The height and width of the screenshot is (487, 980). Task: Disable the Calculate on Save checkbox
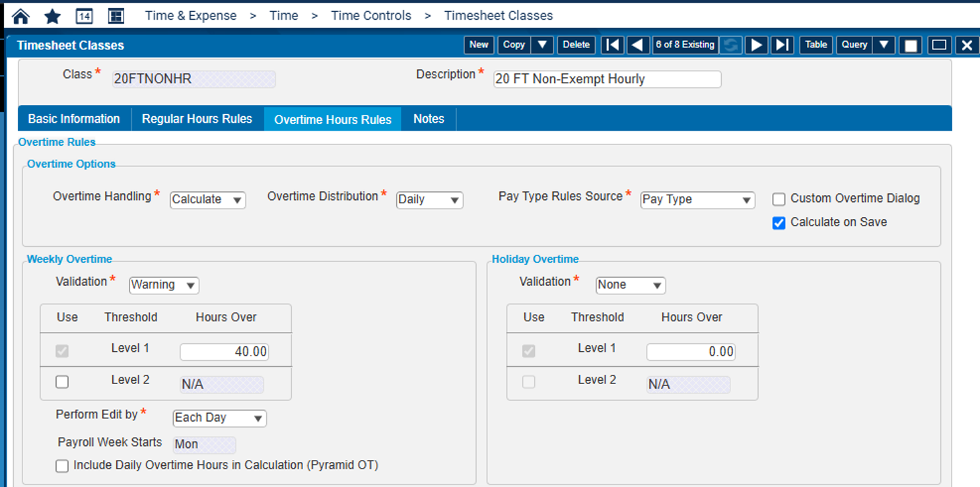[x=779, y=223]
